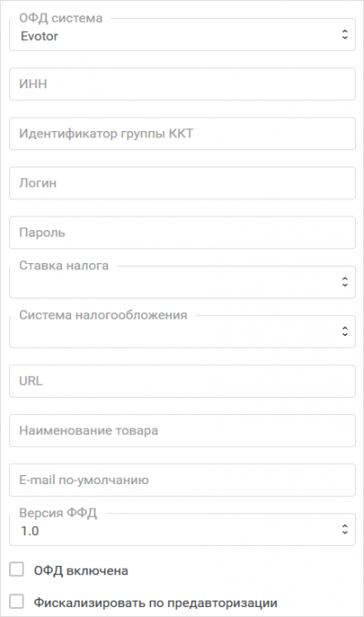The height and width of the screenshot is (617, 364).
Task: Click into the Идентификатор группы ККТ field
Action: pyautogui.click(x=182, y=134)
